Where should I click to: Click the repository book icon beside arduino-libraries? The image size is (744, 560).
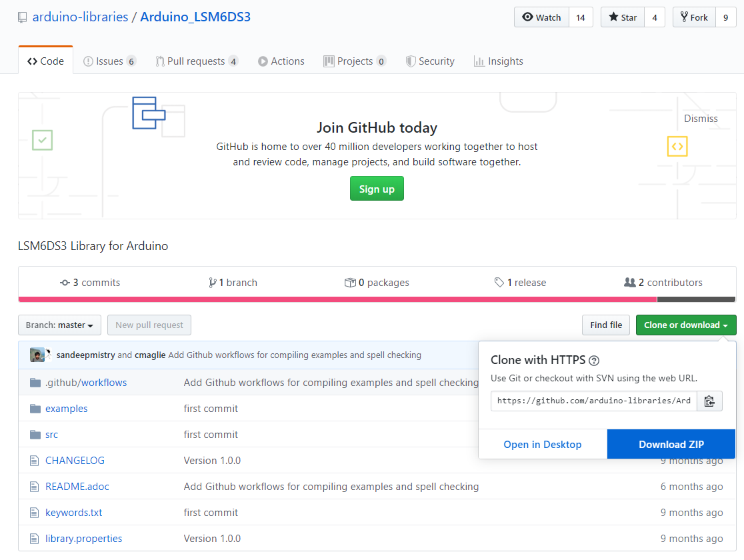click(22, 17)
